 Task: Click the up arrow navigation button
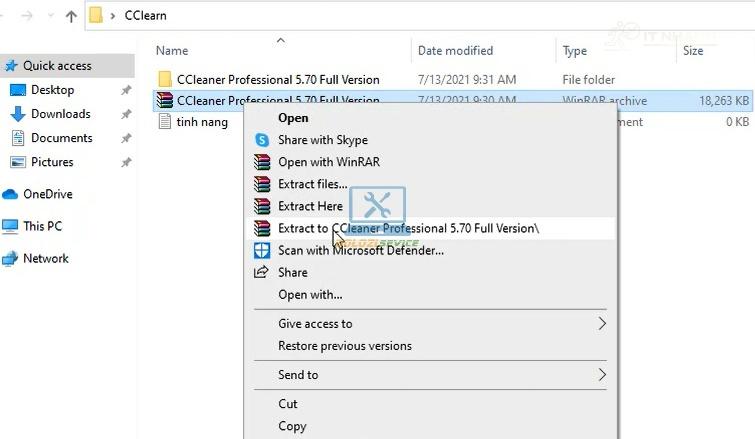pos(71,16)
